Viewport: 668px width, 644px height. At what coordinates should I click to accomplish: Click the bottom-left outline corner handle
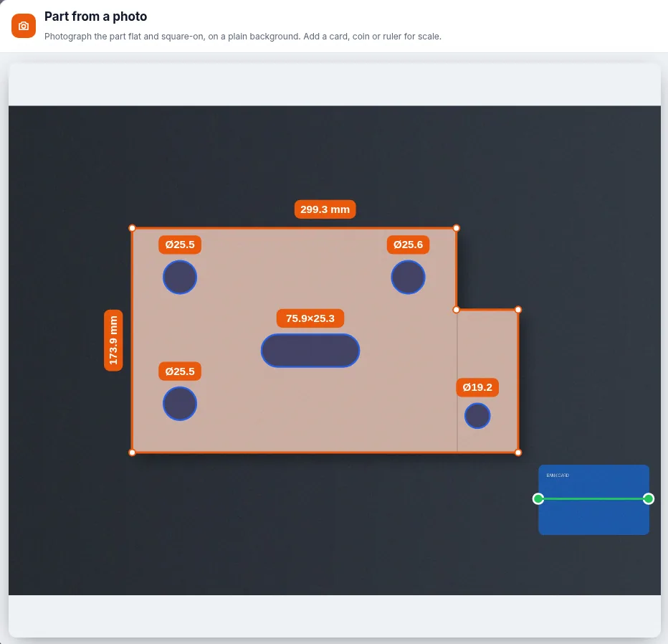click(132, 453)
